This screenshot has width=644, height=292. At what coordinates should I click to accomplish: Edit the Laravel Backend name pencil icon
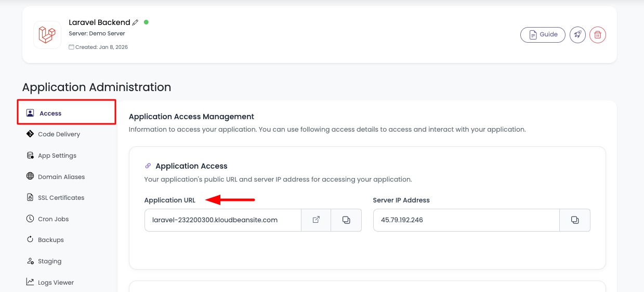click(136, 22)
